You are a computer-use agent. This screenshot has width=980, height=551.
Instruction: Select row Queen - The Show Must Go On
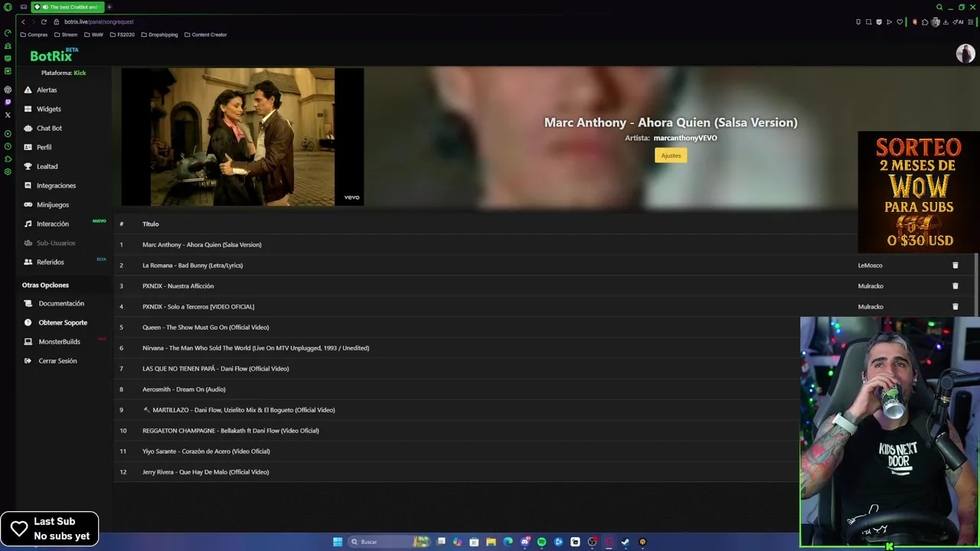[456, 328]
